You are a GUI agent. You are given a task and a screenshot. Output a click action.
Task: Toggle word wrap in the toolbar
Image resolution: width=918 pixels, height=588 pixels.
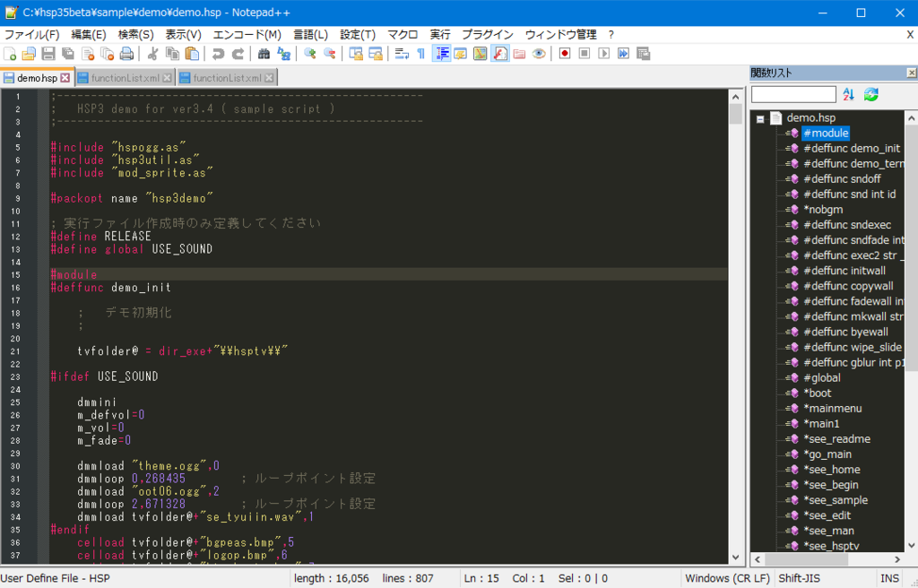(402, 54)
